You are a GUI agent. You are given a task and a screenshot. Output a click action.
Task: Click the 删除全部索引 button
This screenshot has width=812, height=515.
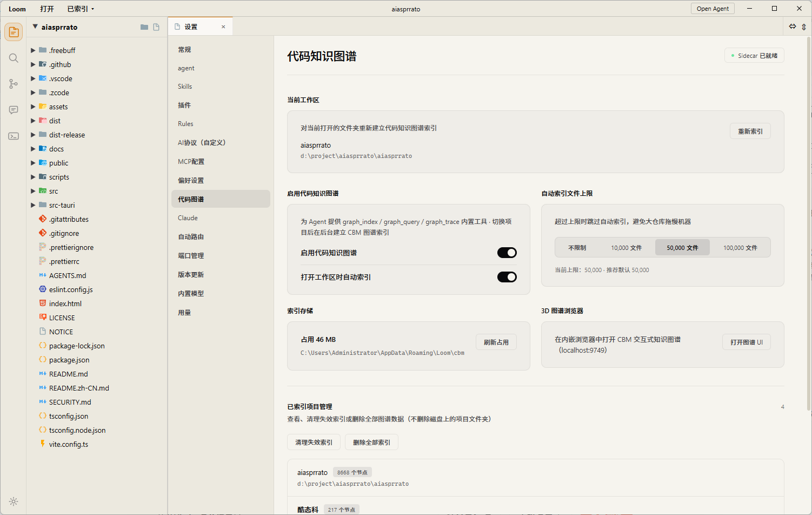[x=371, y=442]
